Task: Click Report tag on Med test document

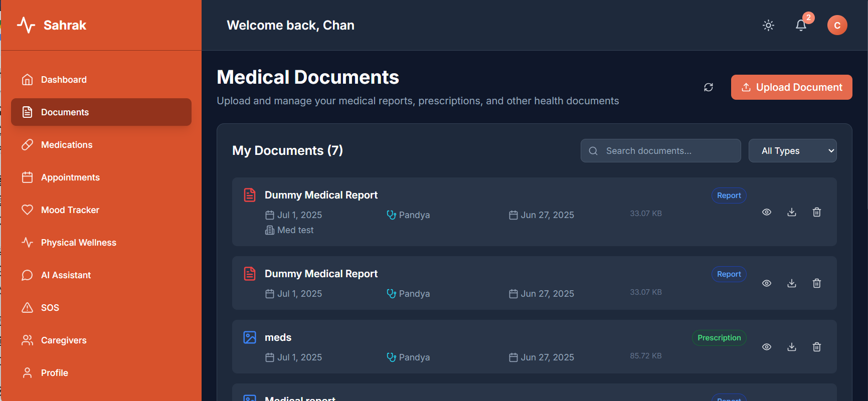Action: coord(729,195)
